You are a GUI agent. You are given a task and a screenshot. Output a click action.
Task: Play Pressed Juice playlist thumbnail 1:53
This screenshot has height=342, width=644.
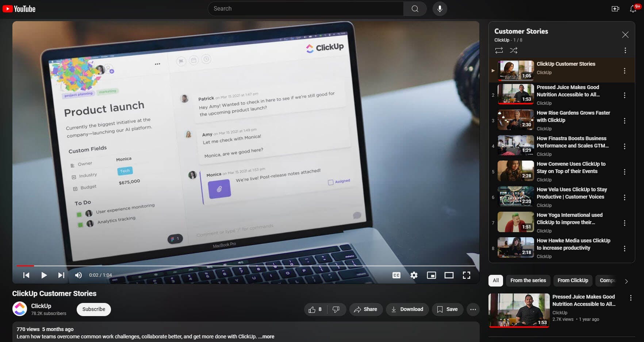pyautogui.click(x=515, y=94)
